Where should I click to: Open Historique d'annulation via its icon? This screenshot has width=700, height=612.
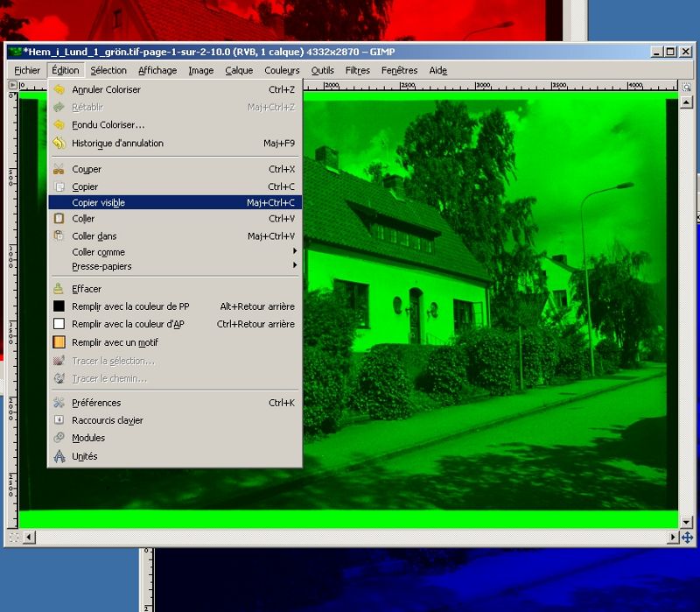59,143
